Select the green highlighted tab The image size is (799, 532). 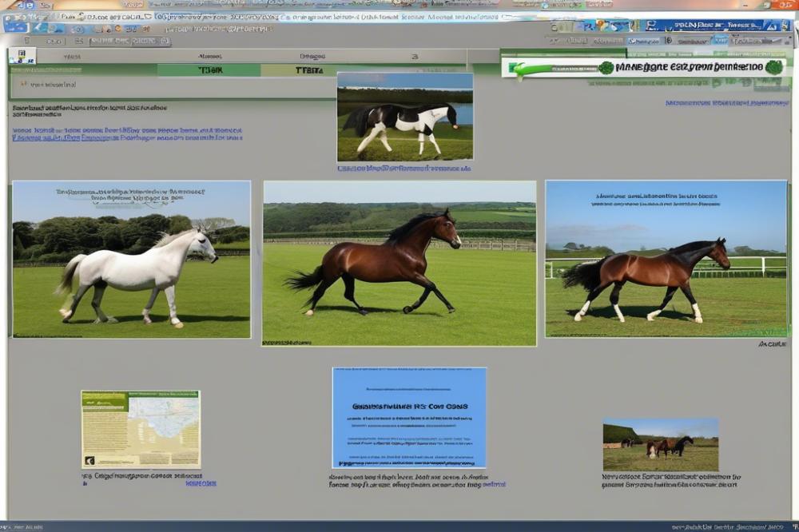(x=209, y=70)
